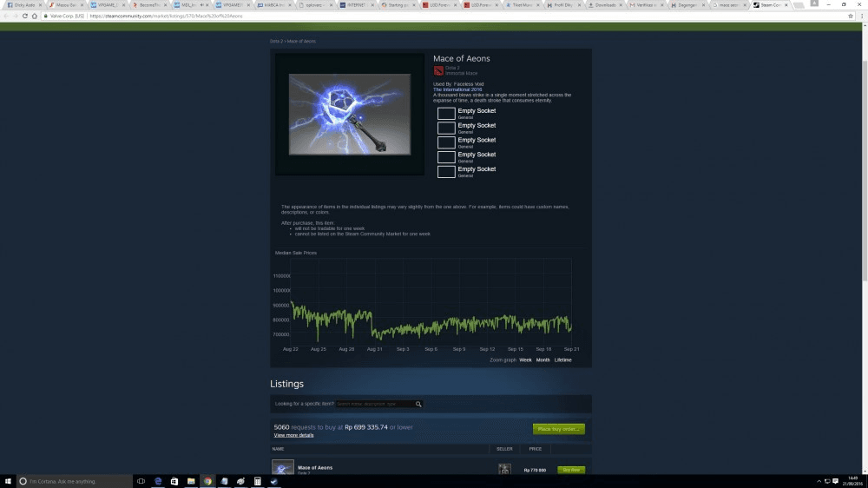Open the new tab button
868x488 pixels.
[x=799, y=5]
